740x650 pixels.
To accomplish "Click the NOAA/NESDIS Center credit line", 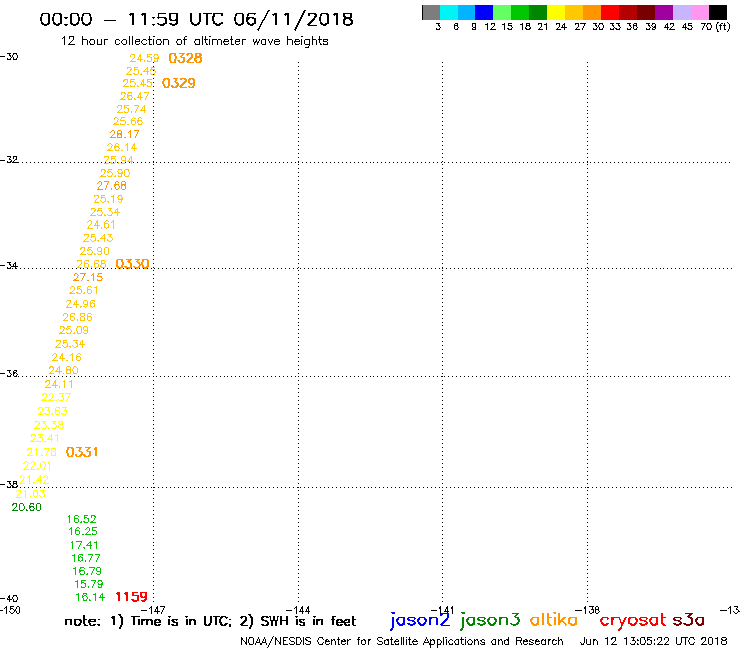I will click(402, 641).
